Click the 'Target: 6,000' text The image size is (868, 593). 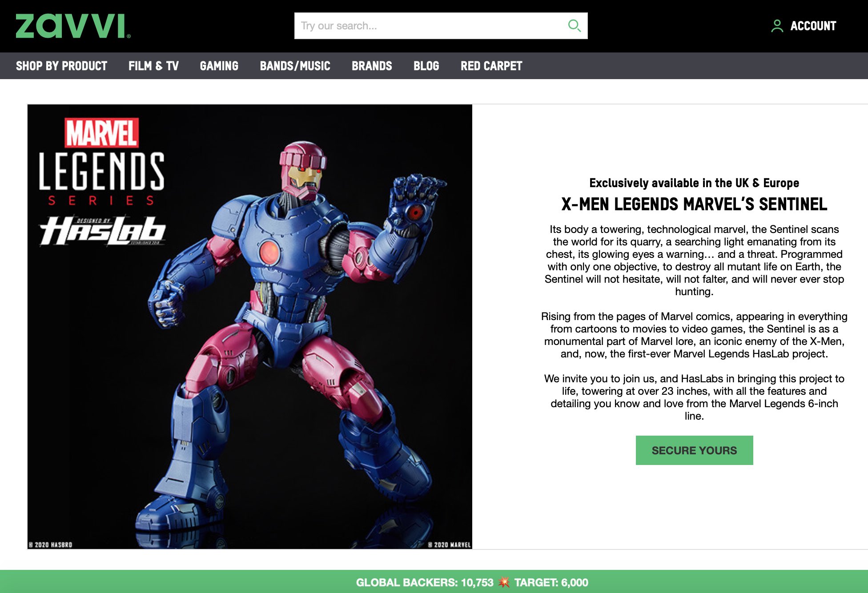coord(551,582)
